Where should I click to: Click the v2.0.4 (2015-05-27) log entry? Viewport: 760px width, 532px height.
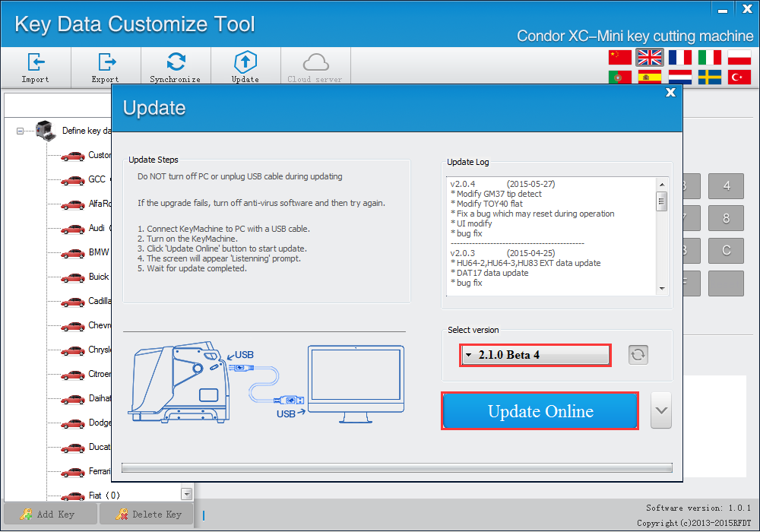click(x=502, y=184)
